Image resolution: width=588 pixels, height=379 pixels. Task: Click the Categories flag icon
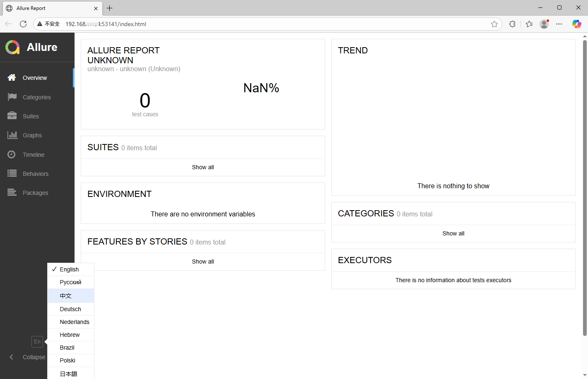[12, 97]
